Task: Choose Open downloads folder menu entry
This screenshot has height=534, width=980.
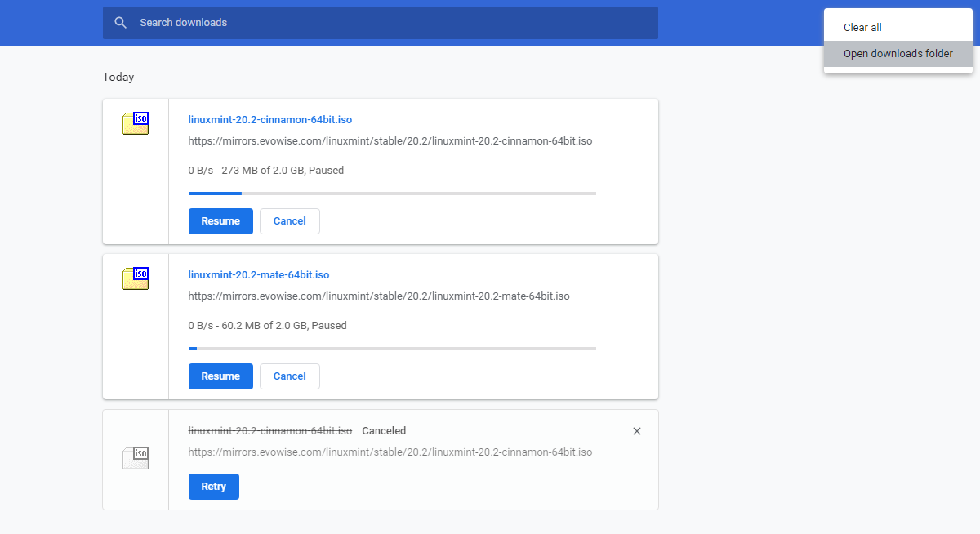Action: [x=898, y=54]
